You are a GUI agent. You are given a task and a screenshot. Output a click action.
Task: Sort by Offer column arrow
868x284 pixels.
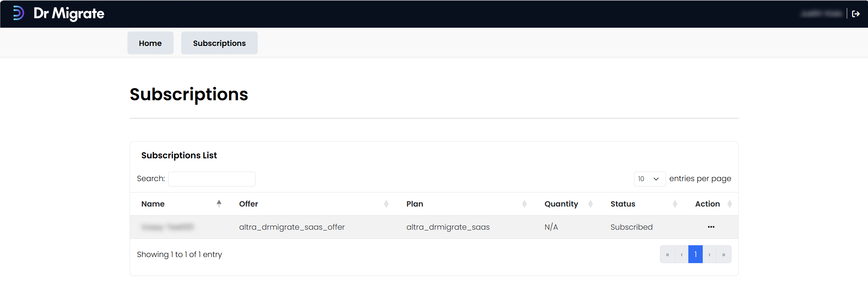[386, 204]
